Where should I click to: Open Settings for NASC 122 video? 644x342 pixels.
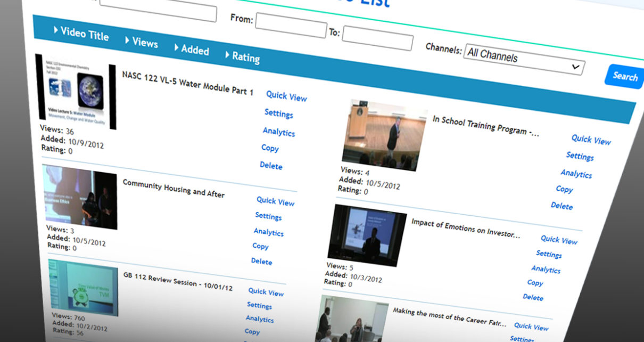[x=278, y=113]
